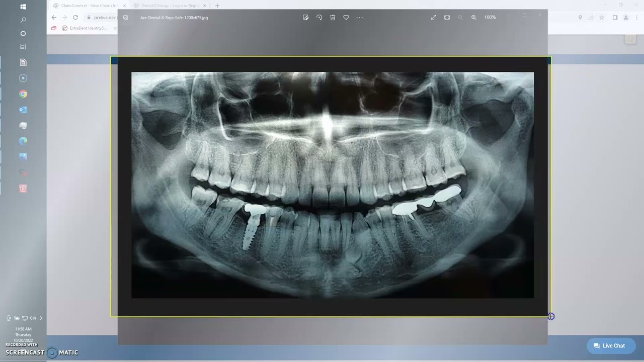Open the See more three-dots menu in Photos
The height and width of the screenshot is (362, 644).
click(x=359, y=17)
